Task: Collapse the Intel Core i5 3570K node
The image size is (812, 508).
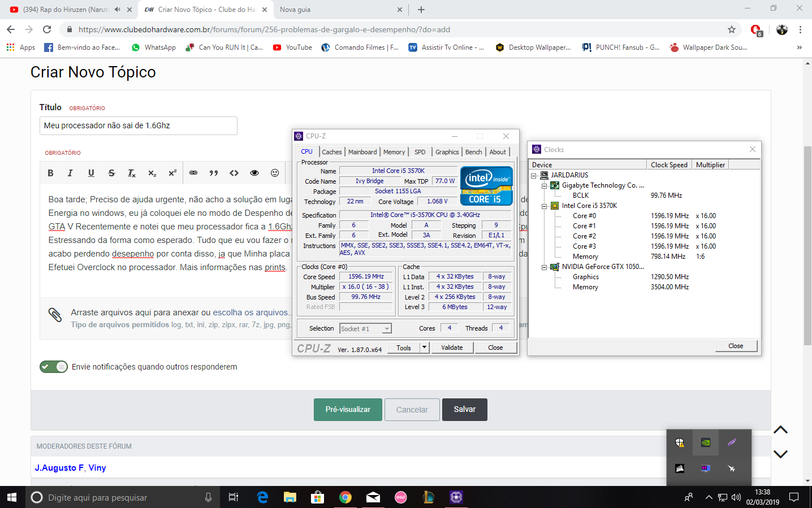Action: click(x=544, y=206)
